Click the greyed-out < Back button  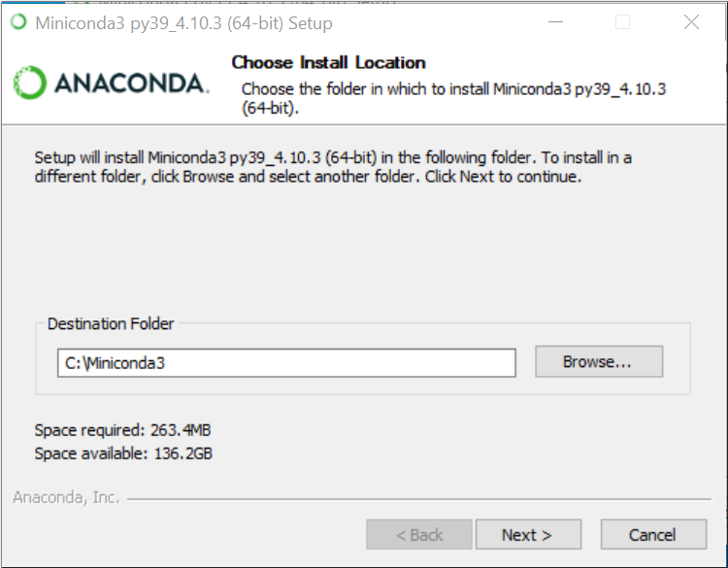[x=419, y=535]
